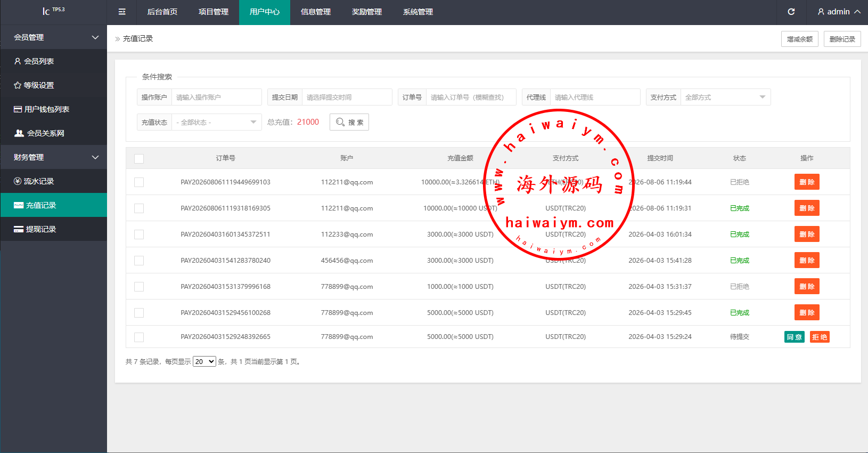The height and width of the screenshot is (453, 868).
Task: Delete order PAY202604031541283780240
Action: tap(807, 260)
